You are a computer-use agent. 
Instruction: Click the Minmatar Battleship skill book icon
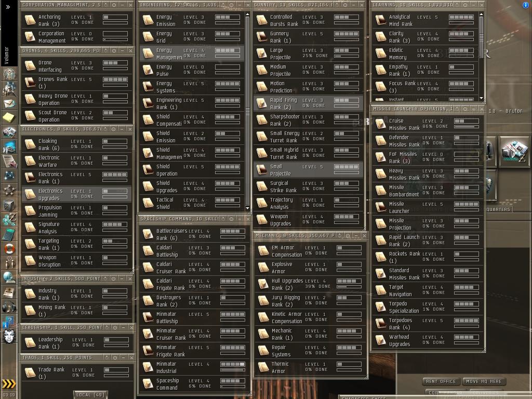click(x=148, y=317)
